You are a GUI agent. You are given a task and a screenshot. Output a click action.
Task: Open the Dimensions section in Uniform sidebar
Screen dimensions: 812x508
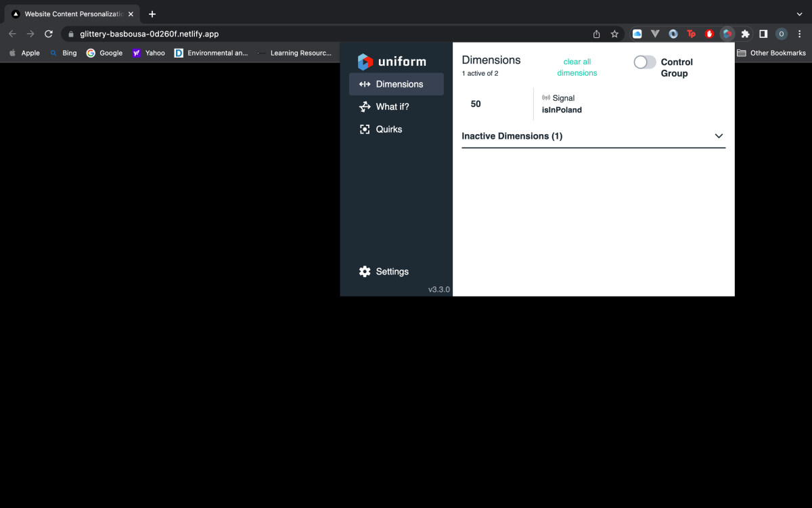click(x=397, y=84)
